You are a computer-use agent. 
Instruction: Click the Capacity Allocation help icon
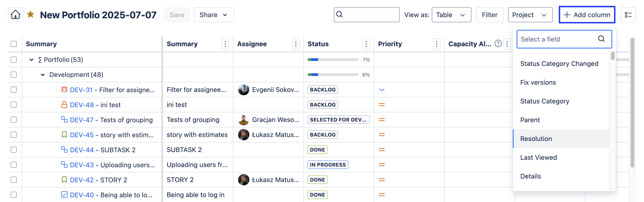(x=498, y=44)
